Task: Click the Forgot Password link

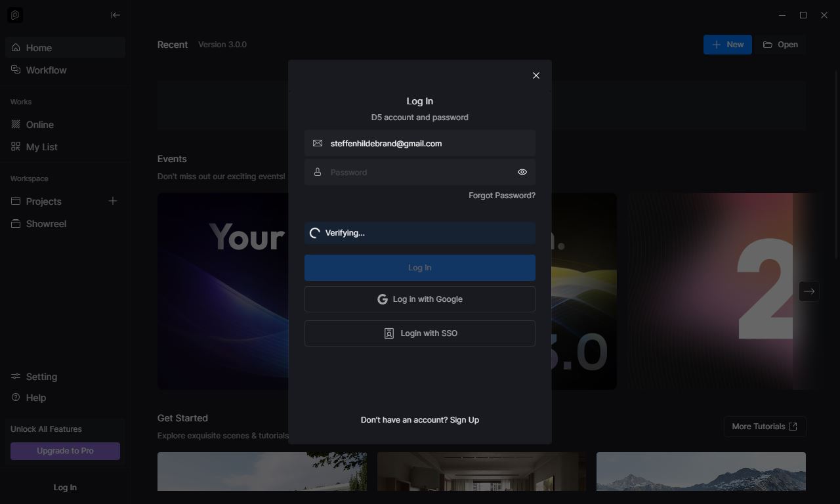Action: coord(501,196)
